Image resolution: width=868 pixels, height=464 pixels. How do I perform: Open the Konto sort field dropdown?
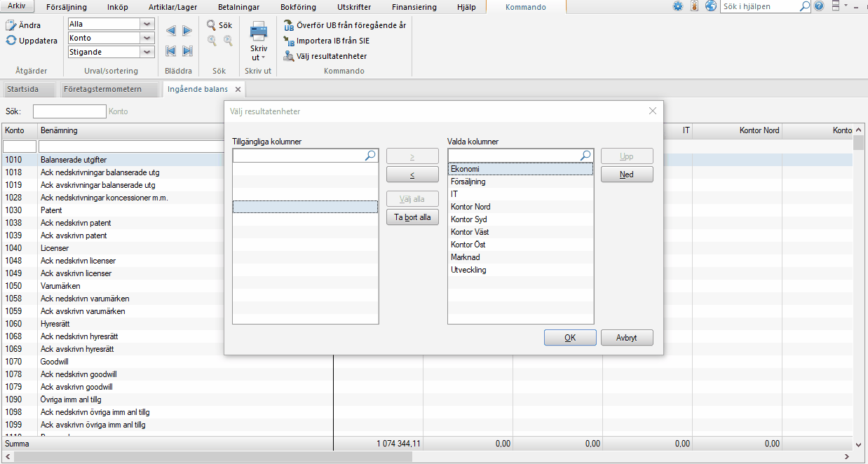pos(147,38)
